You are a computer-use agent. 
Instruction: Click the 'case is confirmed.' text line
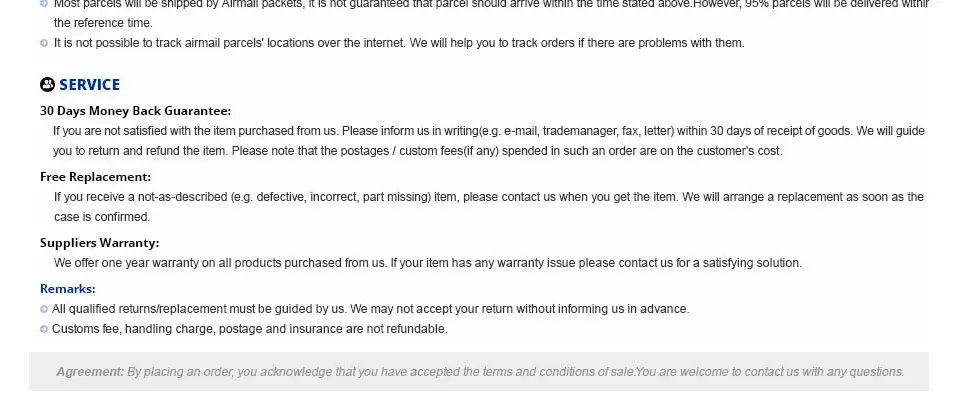point(101,217)
